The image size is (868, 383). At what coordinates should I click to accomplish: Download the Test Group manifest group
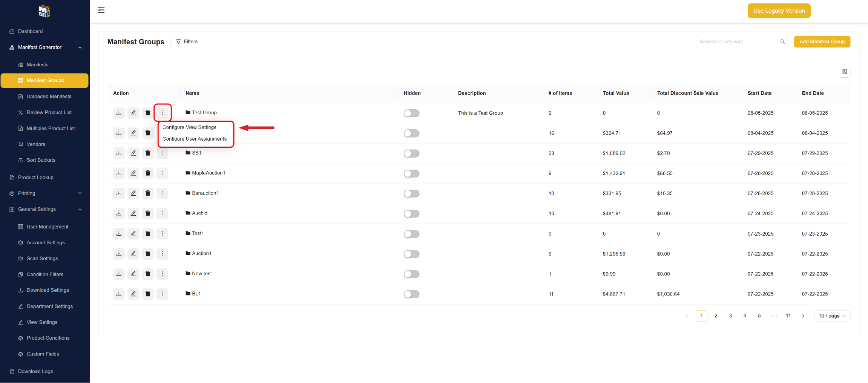tap(119, 113)
